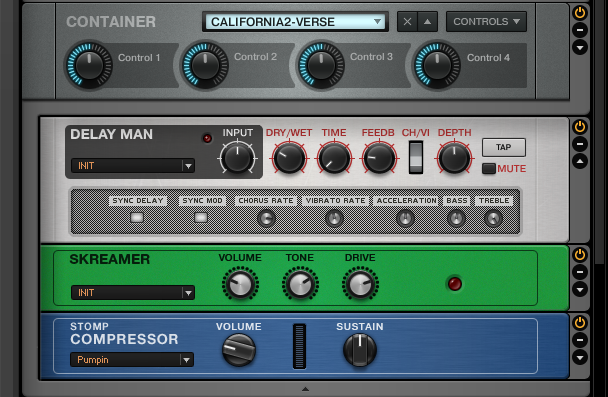Screen dimensions: 608x397
Task: Minimize Stomp Compressor with minus icon
Action: (580, 340)
